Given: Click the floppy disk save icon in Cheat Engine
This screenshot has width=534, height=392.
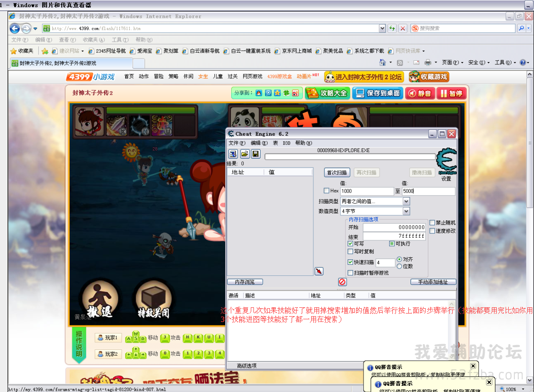Looking at the screenshot, I should pyautogui.click(x=256, y=154).
